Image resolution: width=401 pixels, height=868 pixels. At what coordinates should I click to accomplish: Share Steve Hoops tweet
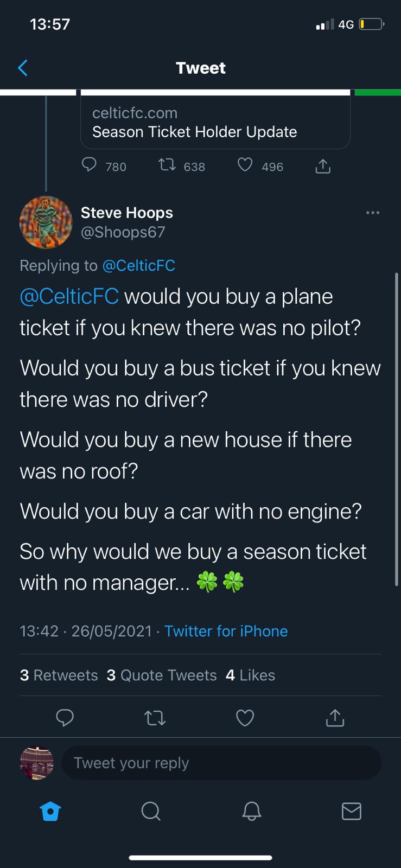click(x=335, y=718)
